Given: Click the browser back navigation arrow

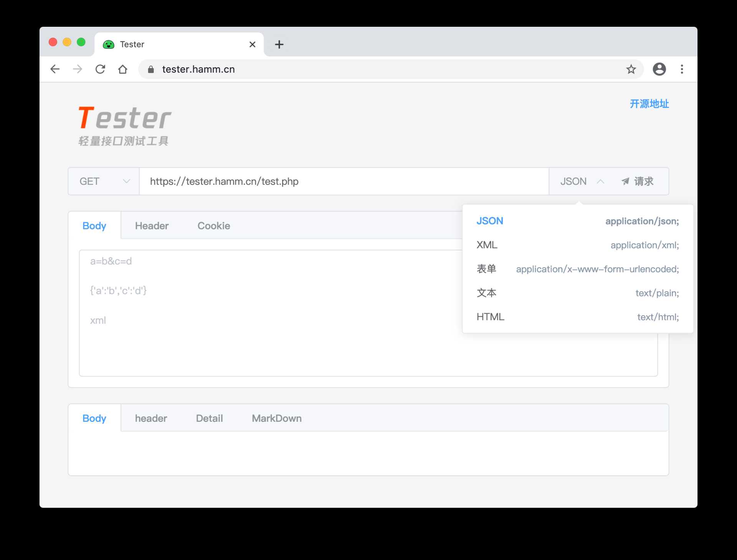Looking at the screenshot, I should point(55,69).
